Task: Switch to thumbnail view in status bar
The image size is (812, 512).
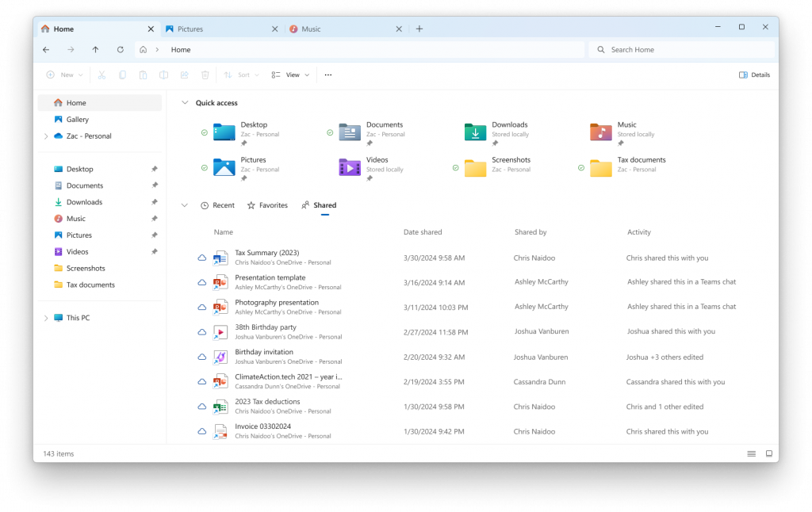Action: pyautogui.click(x=768, y=453)
